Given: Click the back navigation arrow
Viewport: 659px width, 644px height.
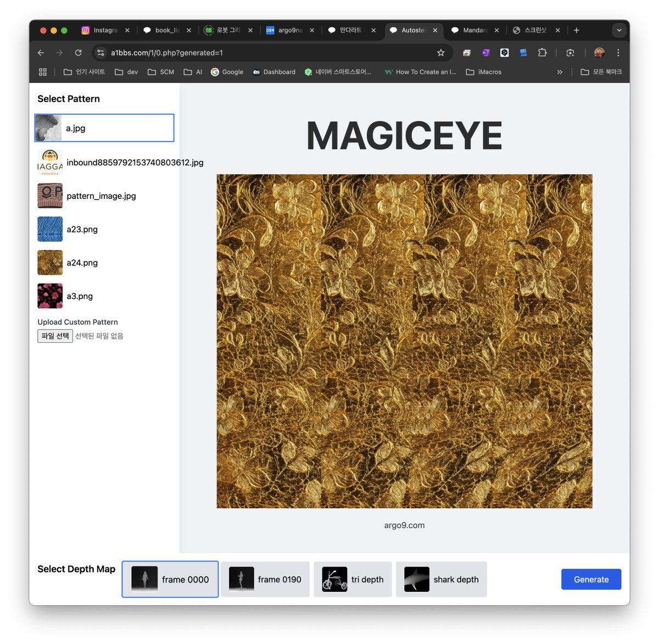Looking at the screenshot, I should coord(41,53).
